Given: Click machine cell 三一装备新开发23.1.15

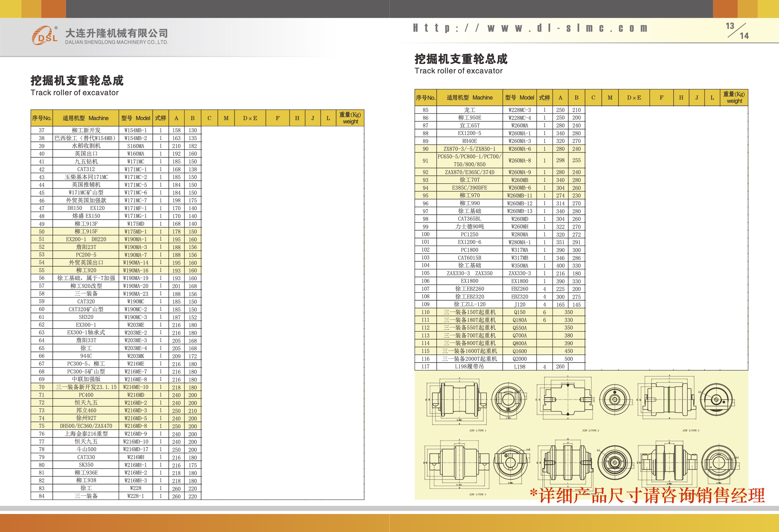Looking at the screenshot, I should [x=86, y=387].
